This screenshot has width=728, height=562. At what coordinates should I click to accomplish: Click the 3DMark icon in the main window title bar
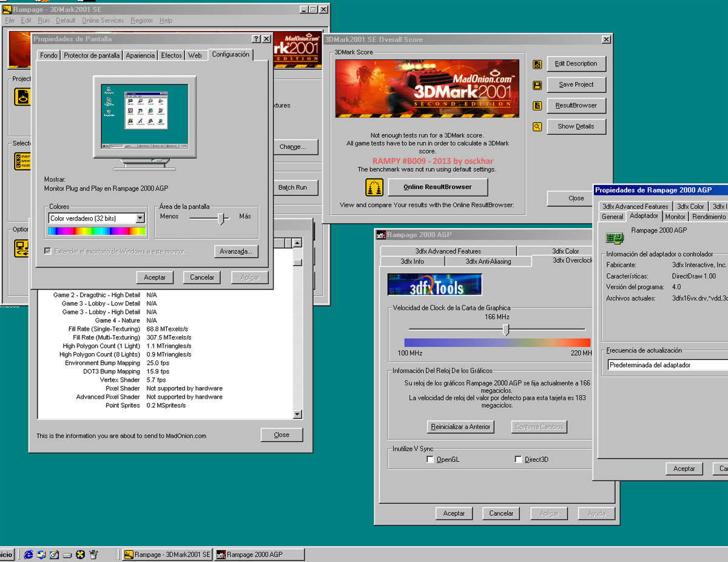tap(7, 9)
